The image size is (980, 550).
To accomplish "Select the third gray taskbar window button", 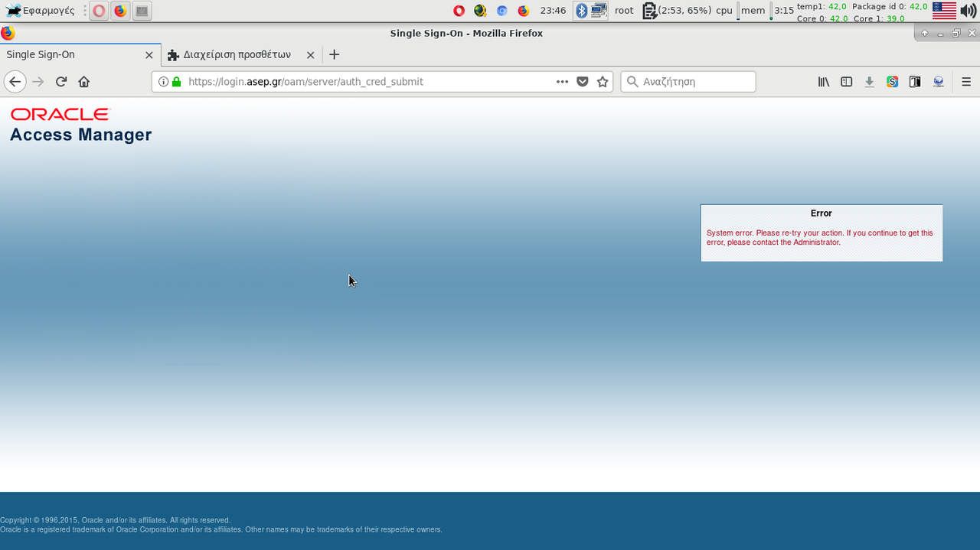I will pos(142,11).
